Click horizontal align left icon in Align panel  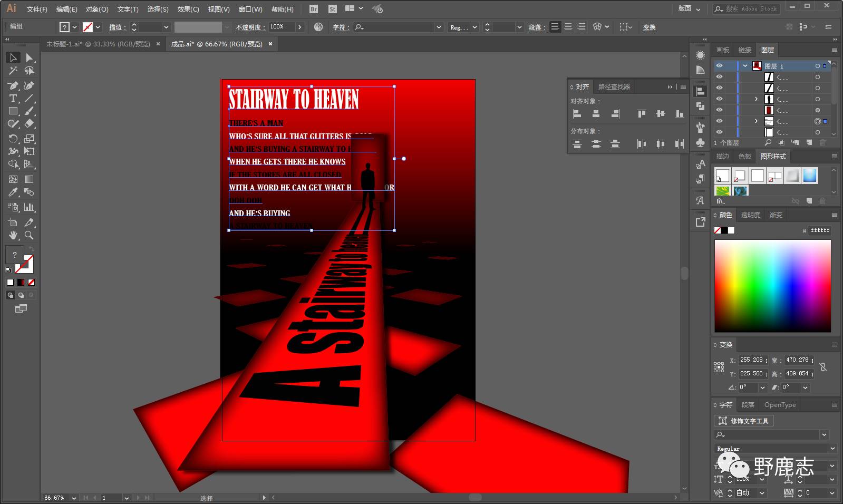pos(577,114)
